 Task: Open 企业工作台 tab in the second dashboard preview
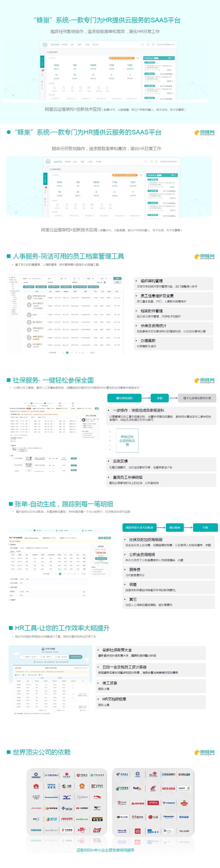(58, 162)
